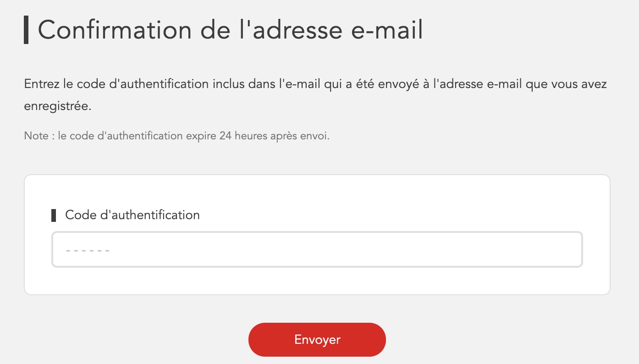This screenshot has width=639, height=364.
Task: Click the dashed placeholder in the code field
Action: (88, 250)
